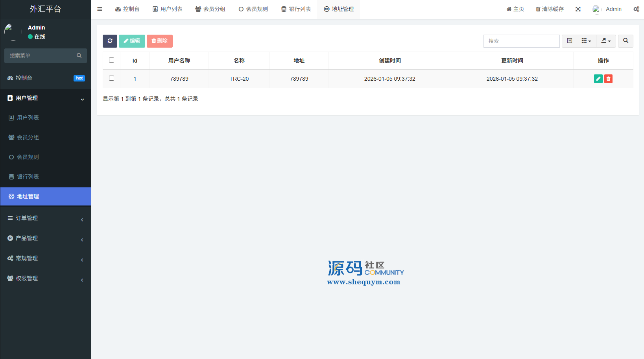Open 会员分组 in the sidebar
Viewport: 644px width, 359px height.
[x=28, y=137]
